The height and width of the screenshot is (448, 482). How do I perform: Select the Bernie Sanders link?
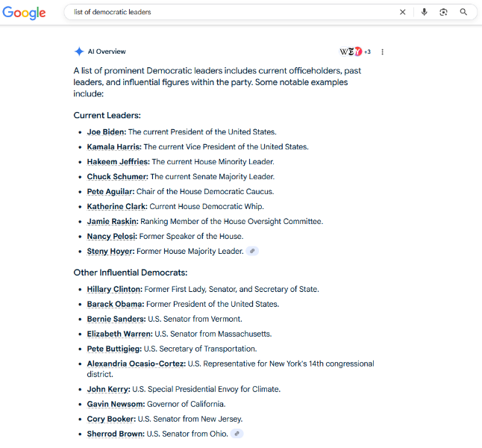[115, 319]
